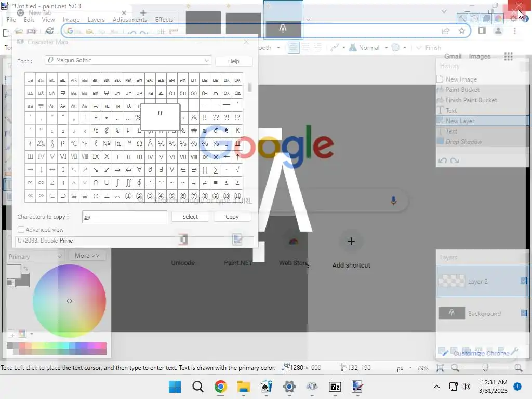Click fit-to-window zoom icon in status bar
Image resolution: width=532 pixels, height=399 pixels.
(440, 368)
